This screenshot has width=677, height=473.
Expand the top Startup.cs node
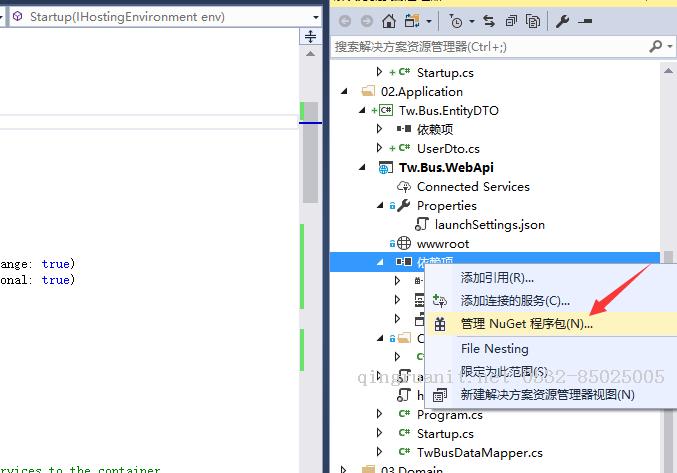pos(379,72)
